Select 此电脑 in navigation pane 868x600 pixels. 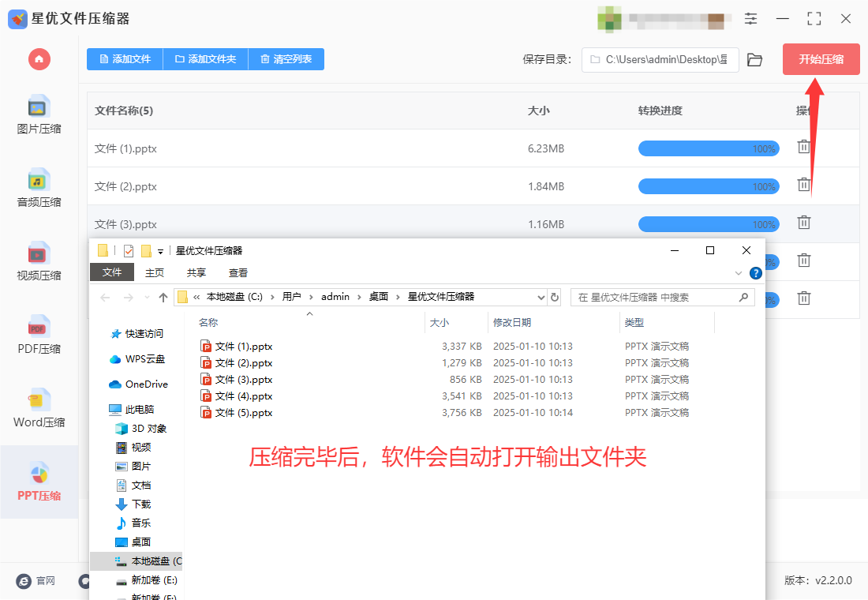131,410
